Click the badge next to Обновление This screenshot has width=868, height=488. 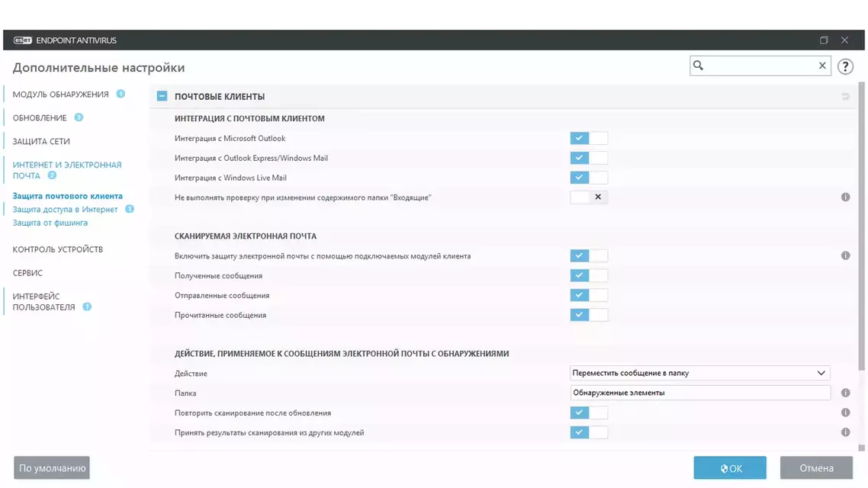coord(79,117)
